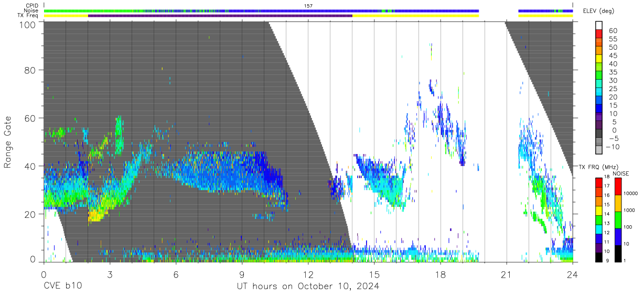The height and width of the screenshot is (297, 644).
Task: Click the Noise row label at top left
Action: (x=31, y=10)
